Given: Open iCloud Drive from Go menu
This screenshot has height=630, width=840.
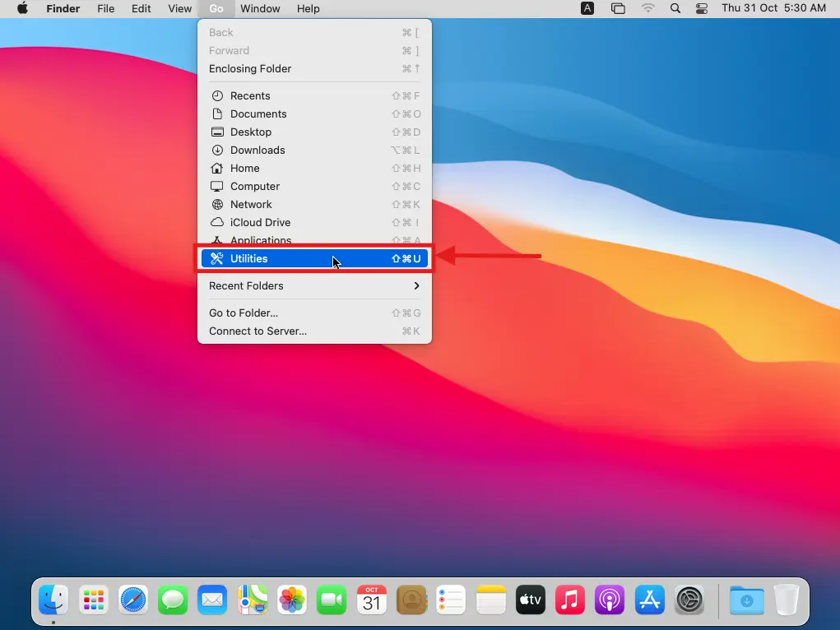Looking at the screenshot, I should pyautogui.click(x=314, y=222).
